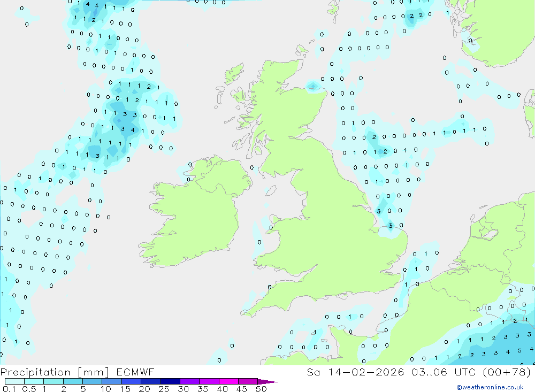535x392 pixels.
Task: Click the "50" legend scale label
Action: click(261, 389)
